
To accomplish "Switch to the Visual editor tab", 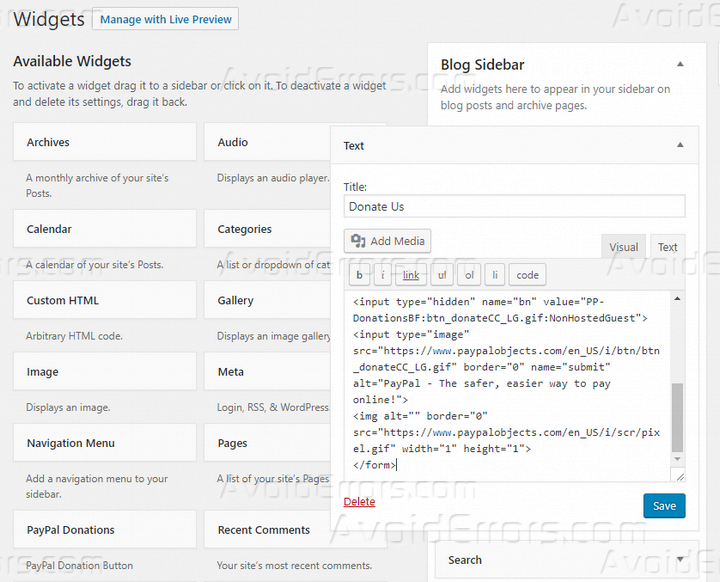I will pyautogui.click(x=623, y=247).
